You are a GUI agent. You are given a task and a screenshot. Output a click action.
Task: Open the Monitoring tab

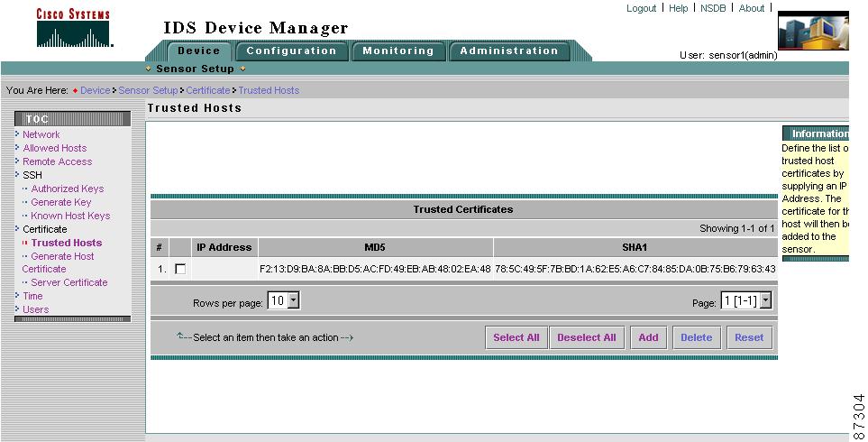click(398, 51)
